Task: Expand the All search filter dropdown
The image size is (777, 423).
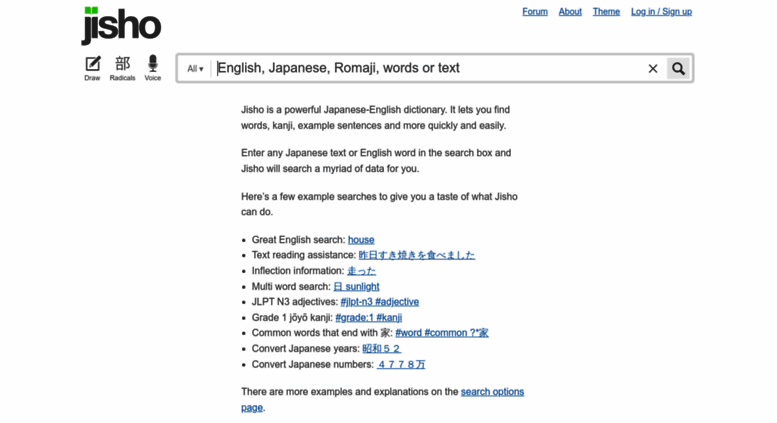Action: [195, 69]
